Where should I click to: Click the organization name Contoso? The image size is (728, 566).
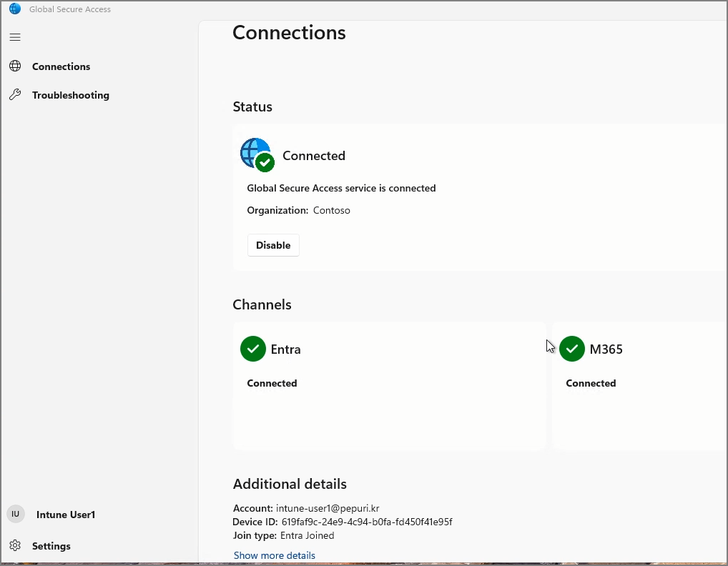(x=332, y=210)
